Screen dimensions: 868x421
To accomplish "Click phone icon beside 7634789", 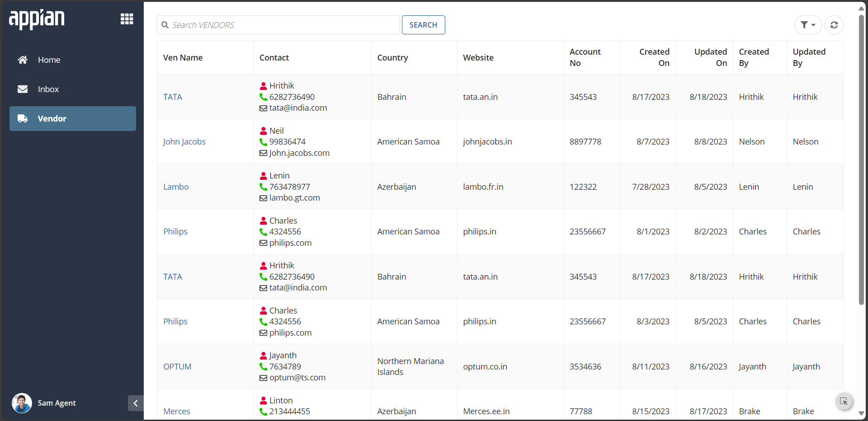I will coord(264,366).
